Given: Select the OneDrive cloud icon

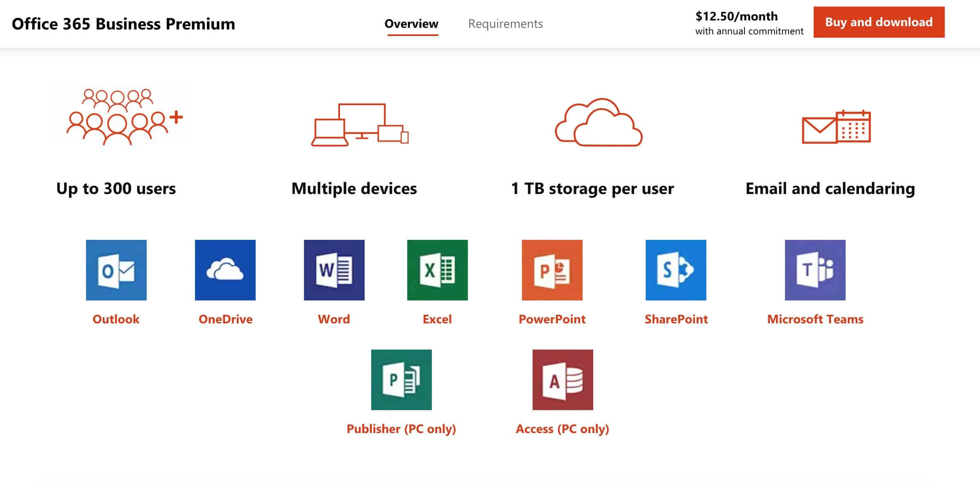Looking at the screenshot, I should point(225,270).
